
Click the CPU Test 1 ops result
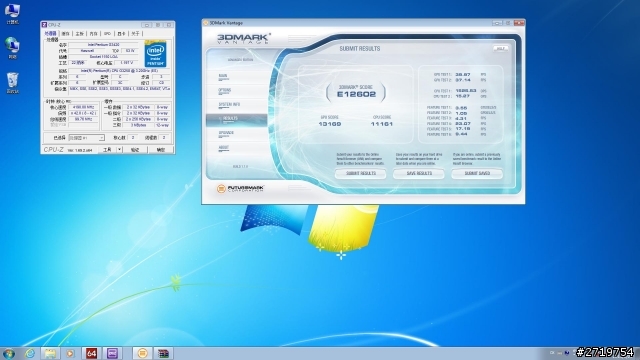point(466,91)
